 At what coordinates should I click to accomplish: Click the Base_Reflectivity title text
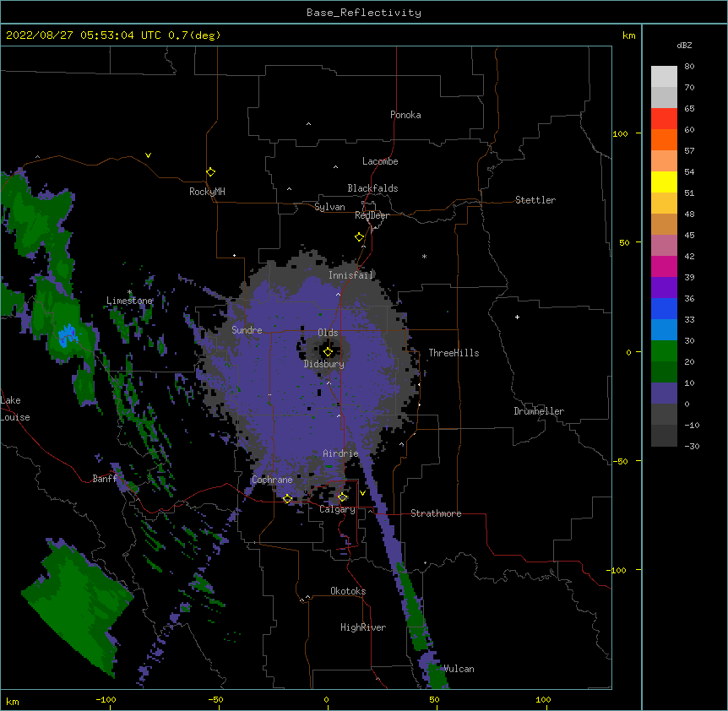(x=364, y=13)
